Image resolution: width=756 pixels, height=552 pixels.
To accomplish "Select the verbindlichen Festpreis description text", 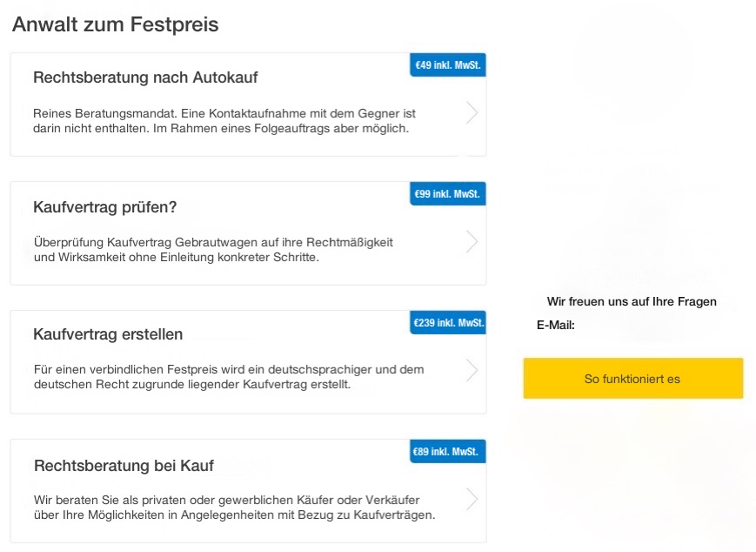I will (229, 377).
